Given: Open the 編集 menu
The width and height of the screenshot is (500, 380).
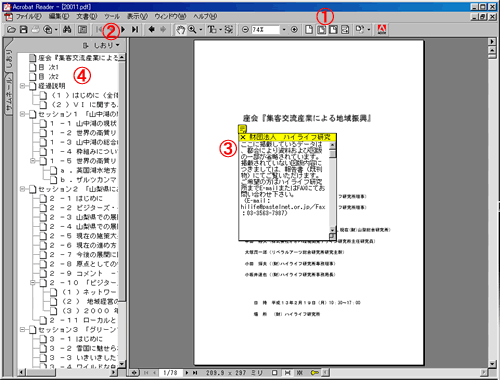Looking at the screenshot, I should 59,16.
